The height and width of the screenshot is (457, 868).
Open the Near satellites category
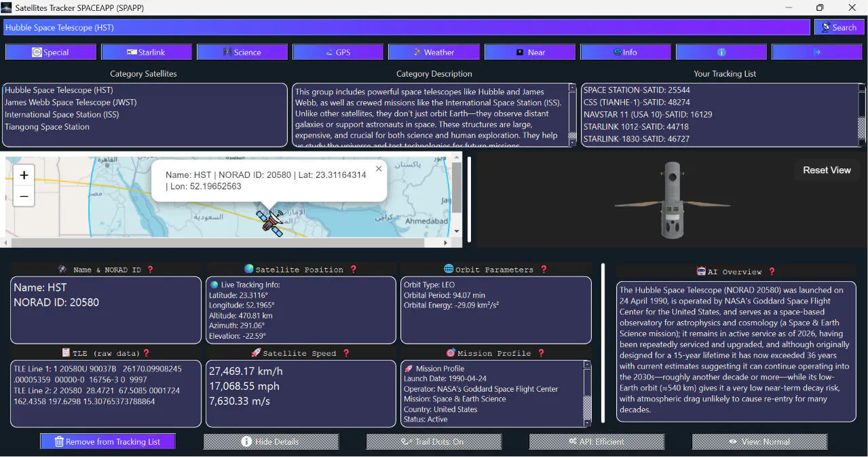530,52
